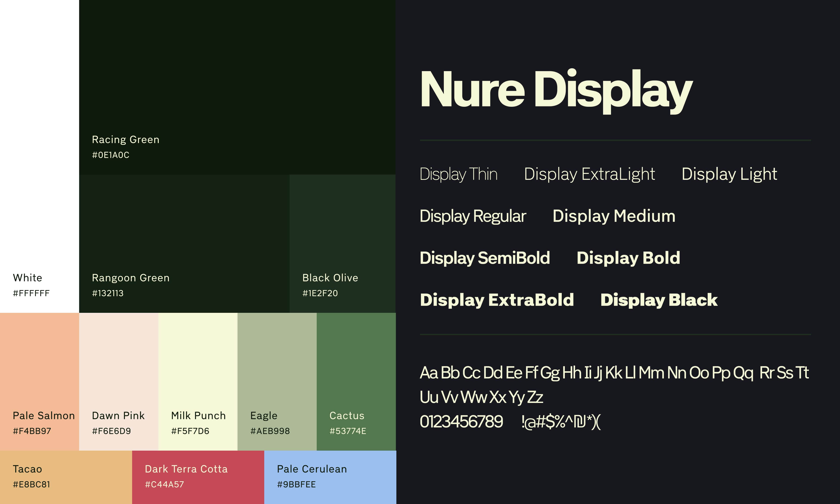Click the #9BBFEE hex value
The width and height of the screenshot is (840, 504).
296,485
